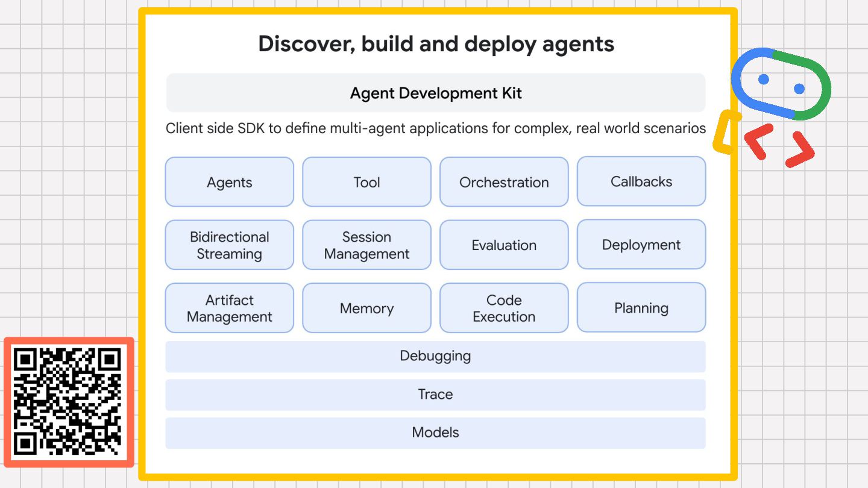Open the Orchestration box
868x488 pixels.
(504, 182)
